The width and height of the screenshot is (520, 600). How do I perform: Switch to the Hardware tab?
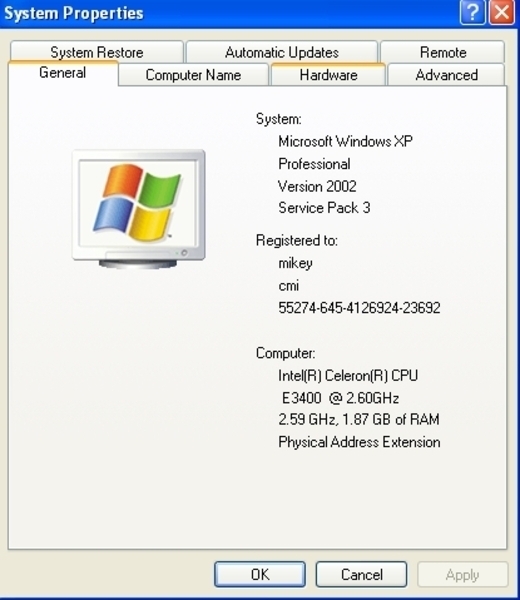click(328, 75)
